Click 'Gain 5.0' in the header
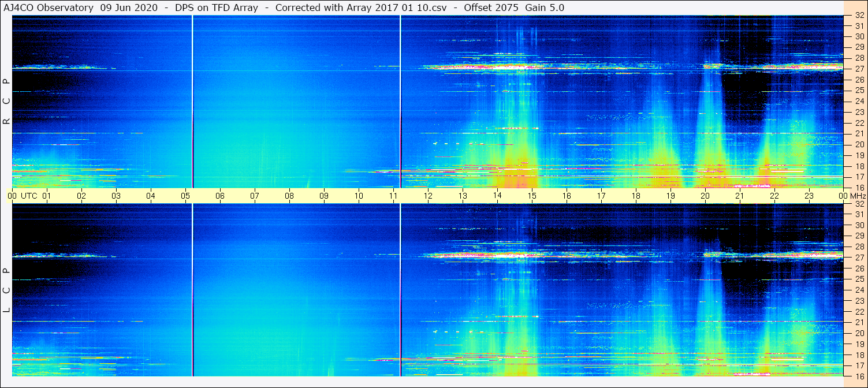This screenshot has height=388, width=868. (x=545, y=8)
